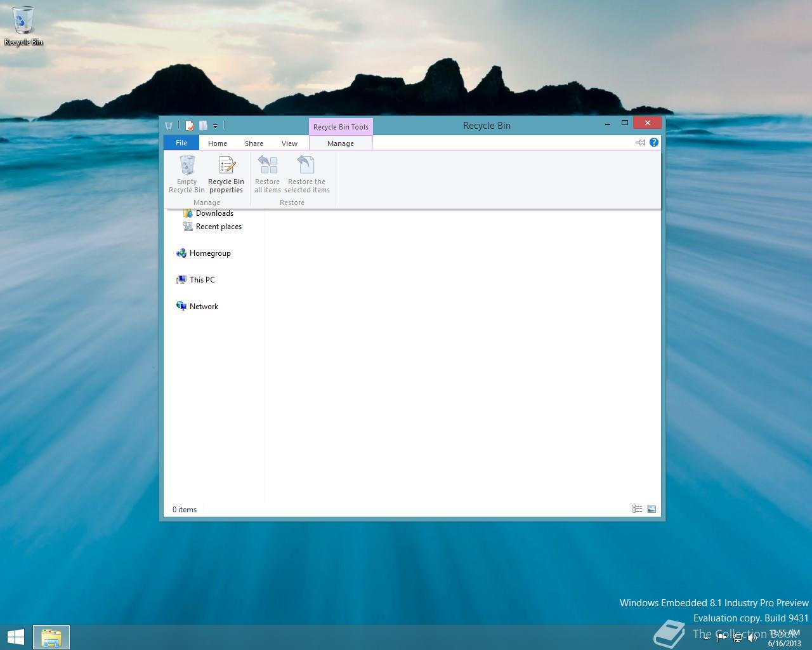
Task: Click the Network icon in sidebar
Action: (x=181, y=306)
